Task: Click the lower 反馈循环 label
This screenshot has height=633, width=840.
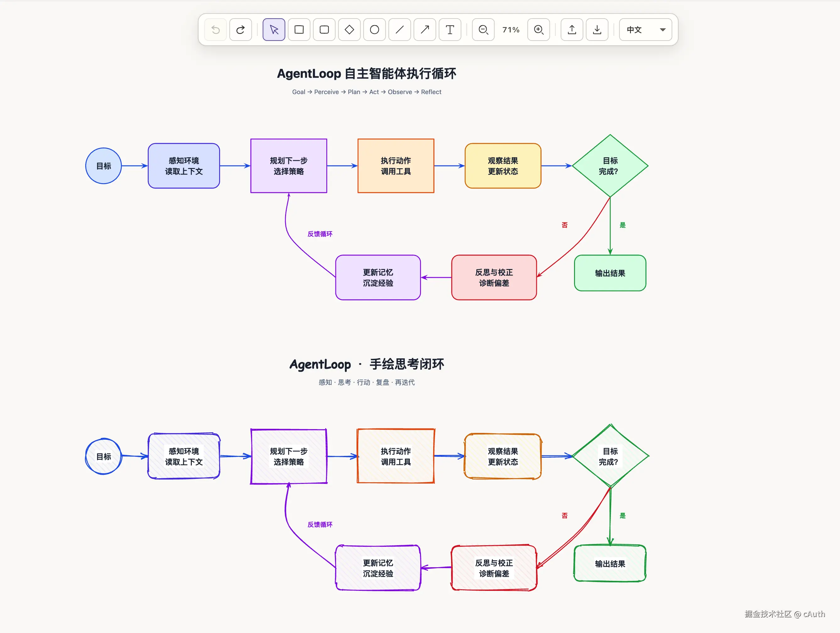Action: click(x=320, y=525)
